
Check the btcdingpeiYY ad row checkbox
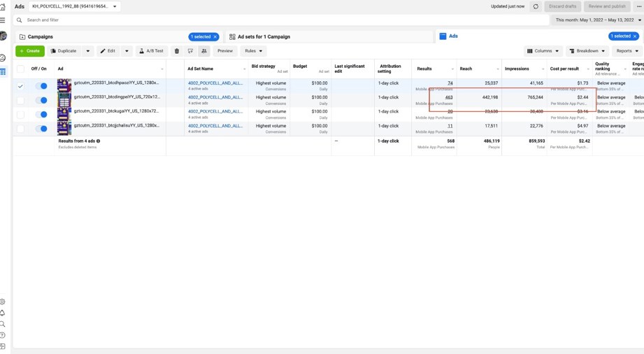click(20, 100)
